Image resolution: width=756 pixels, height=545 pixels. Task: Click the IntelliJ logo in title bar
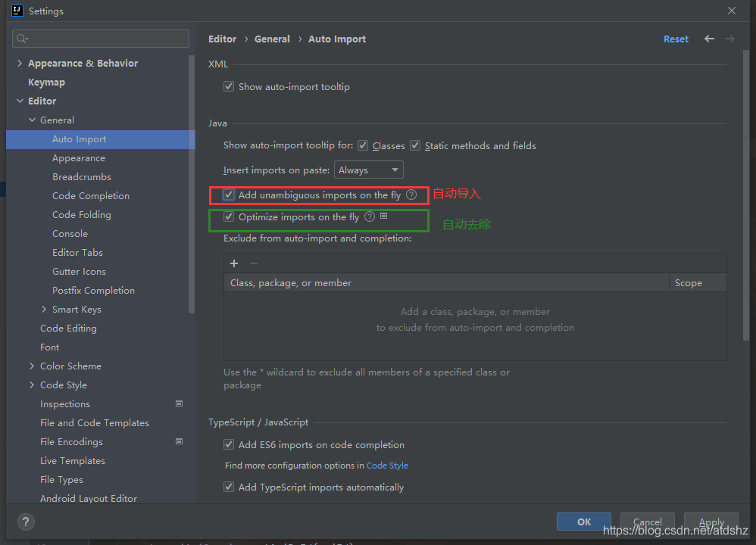pos(17,10)
